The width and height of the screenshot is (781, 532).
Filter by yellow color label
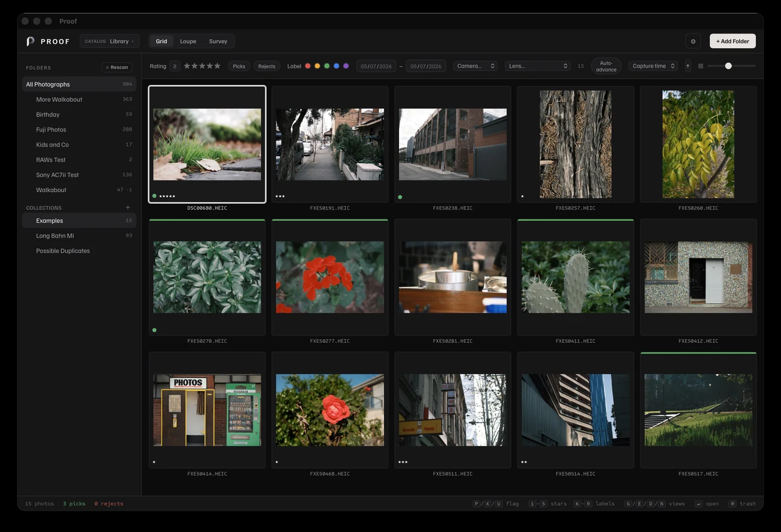click(x=317, y=66)
